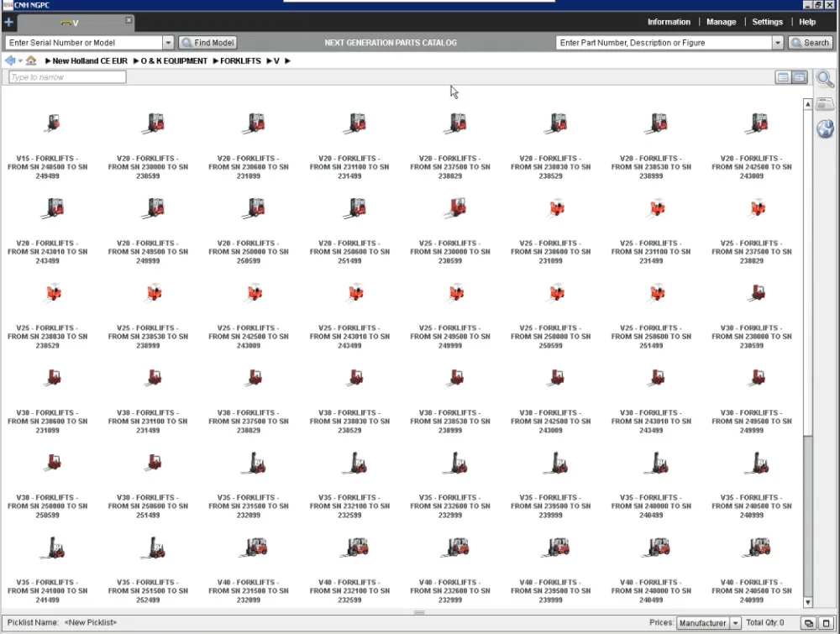Open V20 forklift SN 238530 to 238999
The width and height of the screenshot is (840, 634).
coord(652,144)
